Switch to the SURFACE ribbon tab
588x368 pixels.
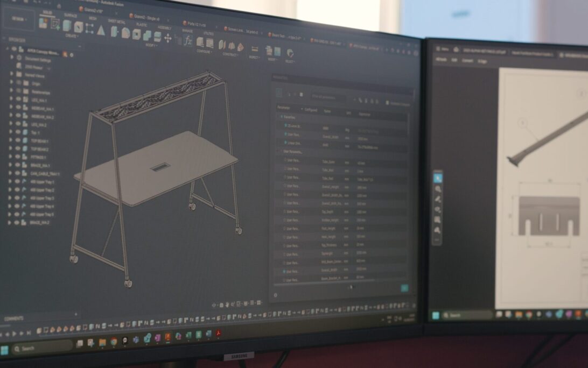click(x=71, y=16)
